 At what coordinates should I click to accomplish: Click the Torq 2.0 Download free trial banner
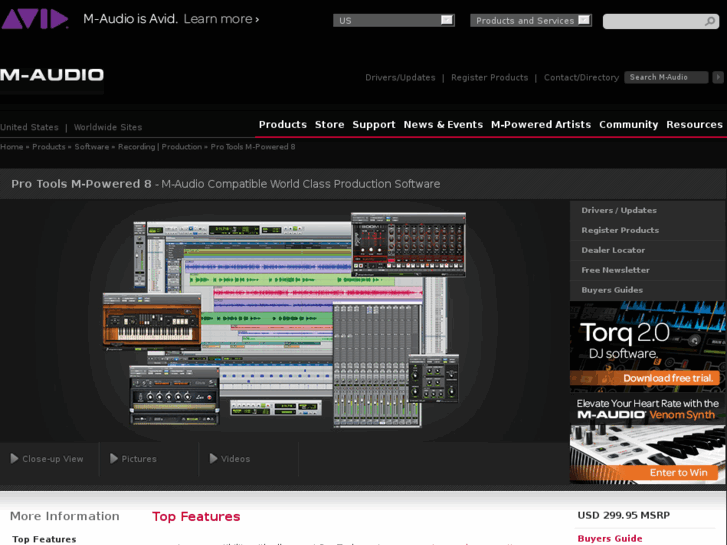647,344
